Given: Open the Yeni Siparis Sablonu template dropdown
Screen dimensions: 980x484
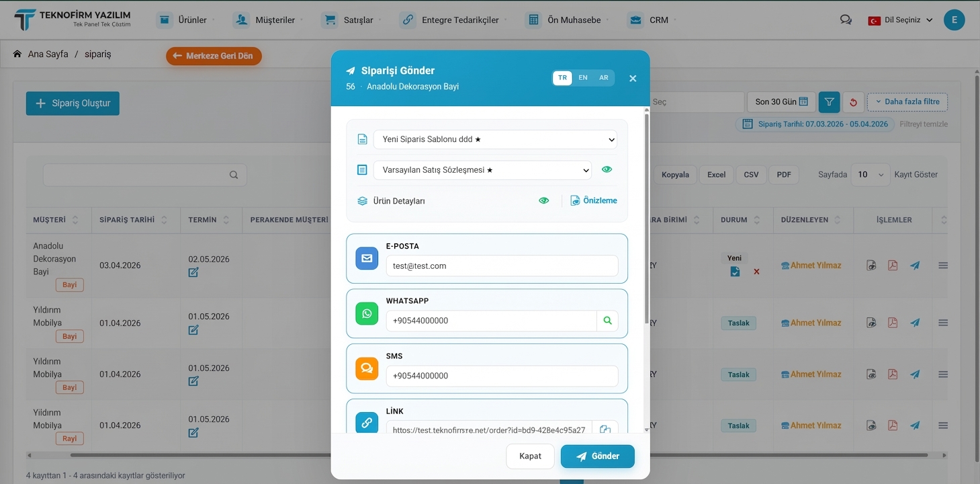Looking at the screenshot, I should [x=495, y=140].
